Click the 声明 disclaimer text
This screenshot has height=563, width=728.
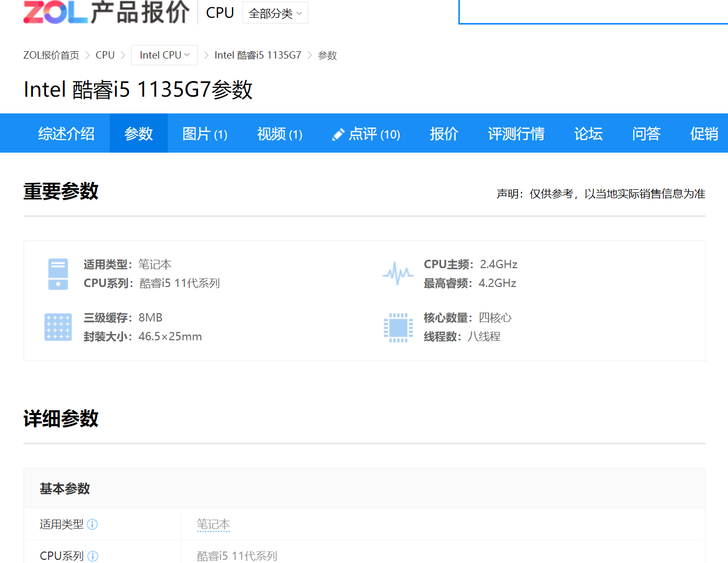tap(600, 194)
